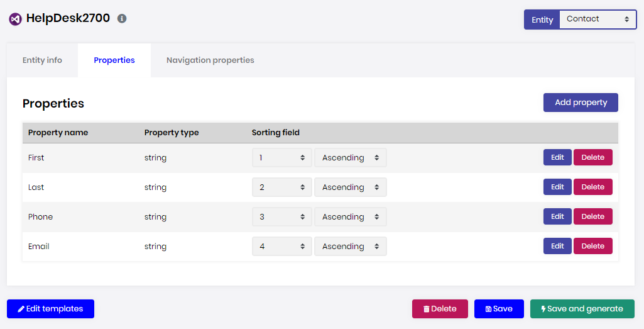This screenshot has width=644, height=329.
Task: Open Ascending direction dropdown for Last
Action: [x=350, y=187]
